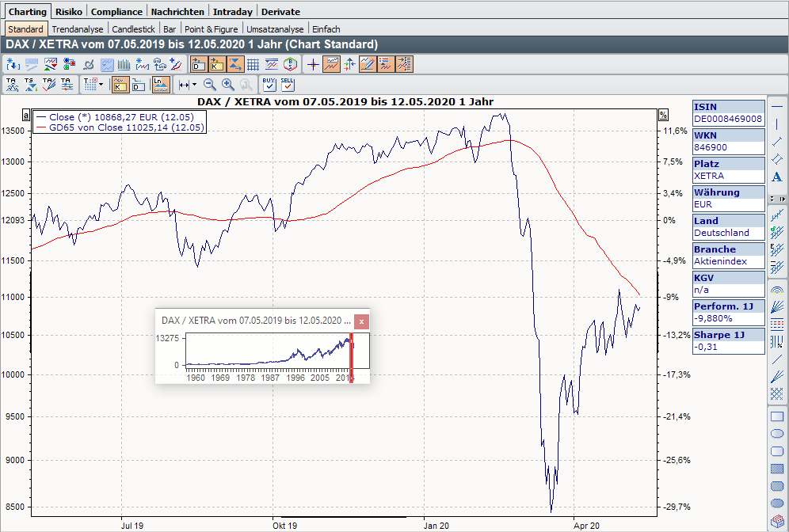Select the rectangle drawing tool
789x532 pixels.
[777, 416]
